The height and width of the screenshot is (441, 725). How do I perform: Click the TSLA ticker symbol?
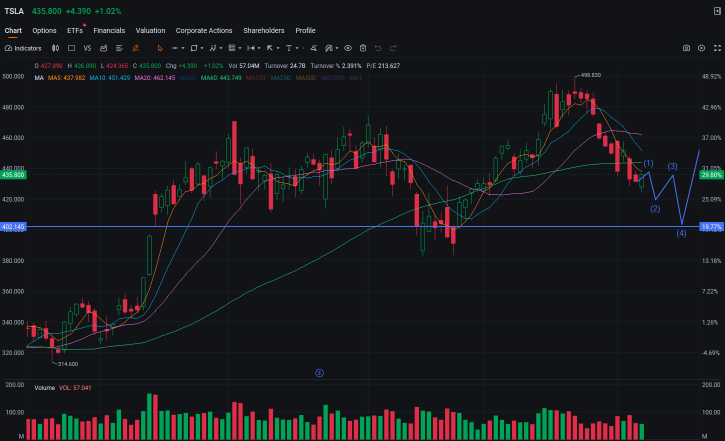pyautogui.click(x=14, y=11)
